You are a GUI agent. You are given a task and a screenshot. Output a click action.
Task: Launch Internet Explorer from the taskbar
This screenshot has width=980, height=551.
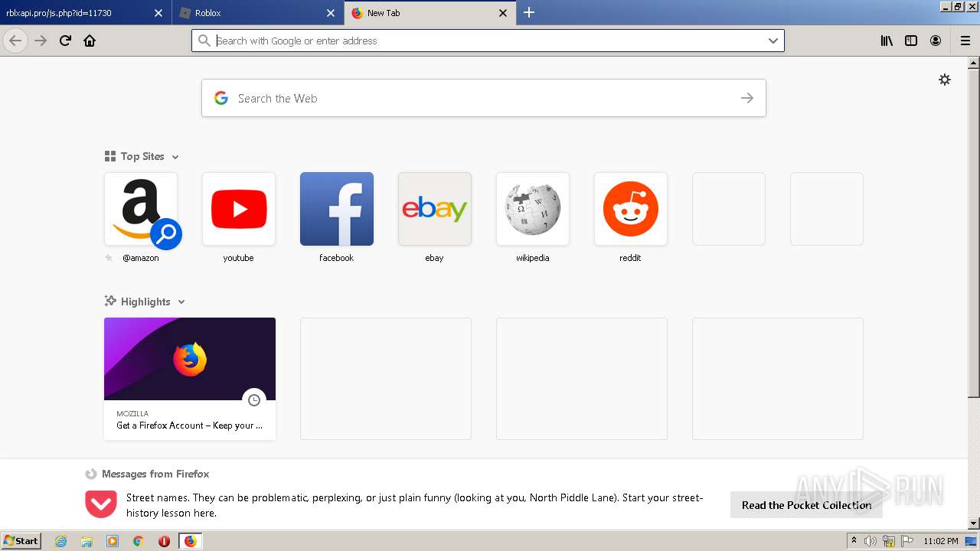[60, 541]
